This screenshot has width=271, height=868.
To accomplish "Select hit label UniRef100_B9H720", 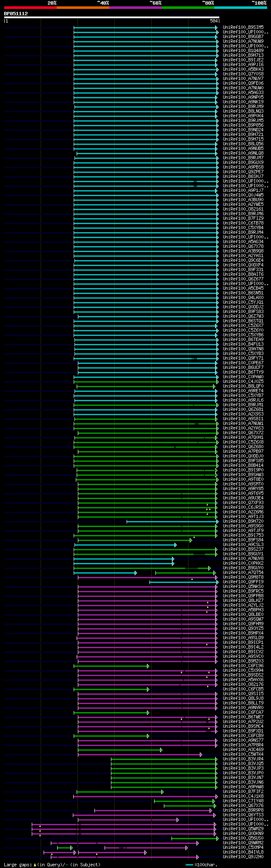I will [x=243, y=521].
